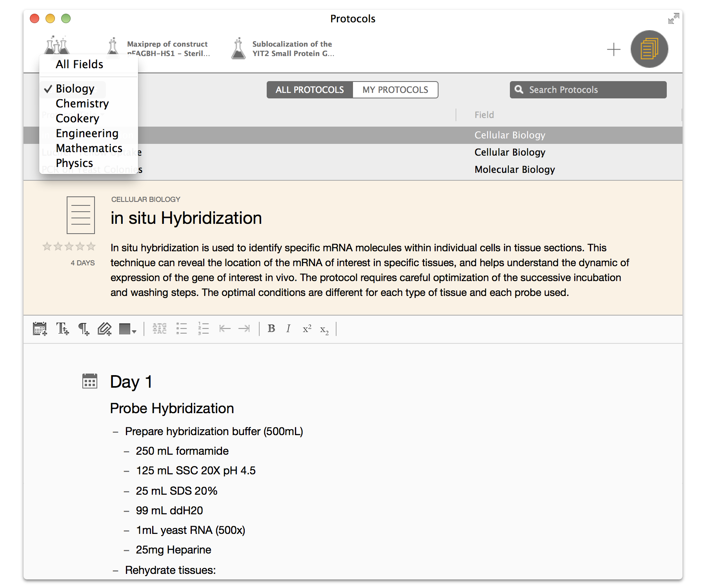The width and height of the screenshot is (706, 588).
Task: Open the color square dropdown
Action: point(127,329)
